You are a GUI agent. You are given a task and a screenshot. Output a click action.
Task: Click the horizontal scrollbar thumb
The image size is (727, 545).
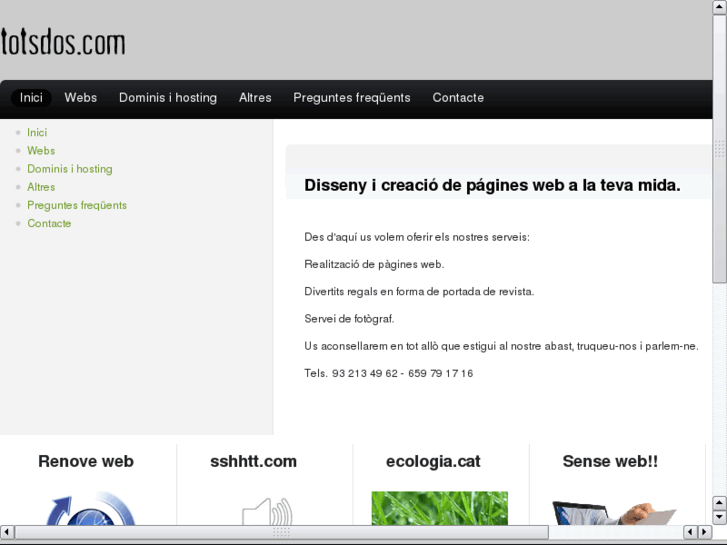point(281,532)
